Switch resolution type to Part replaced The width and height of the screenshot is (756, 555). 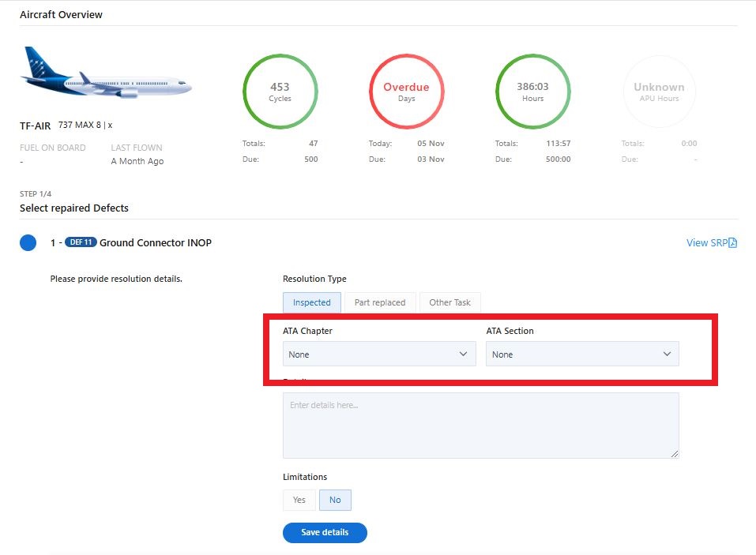tap(380, 302)
